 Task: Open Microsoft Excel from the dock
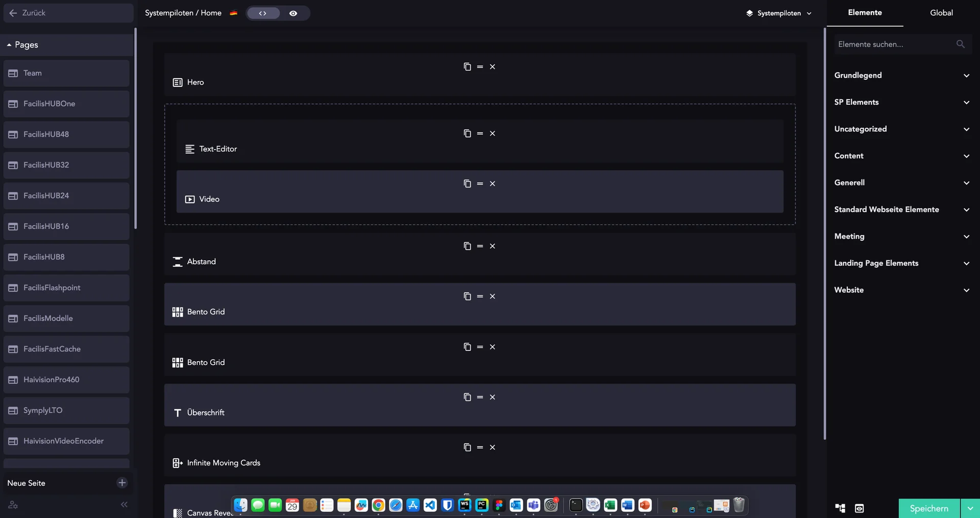click(x=610, y=505)
